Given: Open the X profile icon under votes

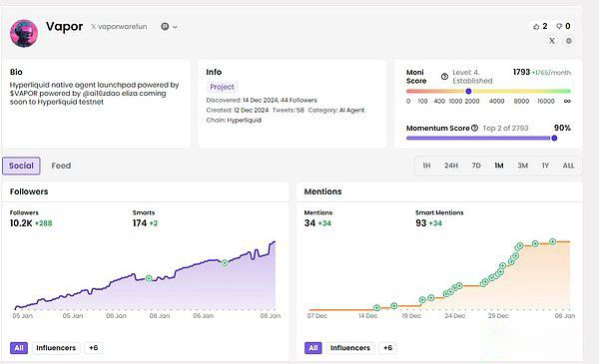Looking at the screenshot, I should (x=552, y=41).
